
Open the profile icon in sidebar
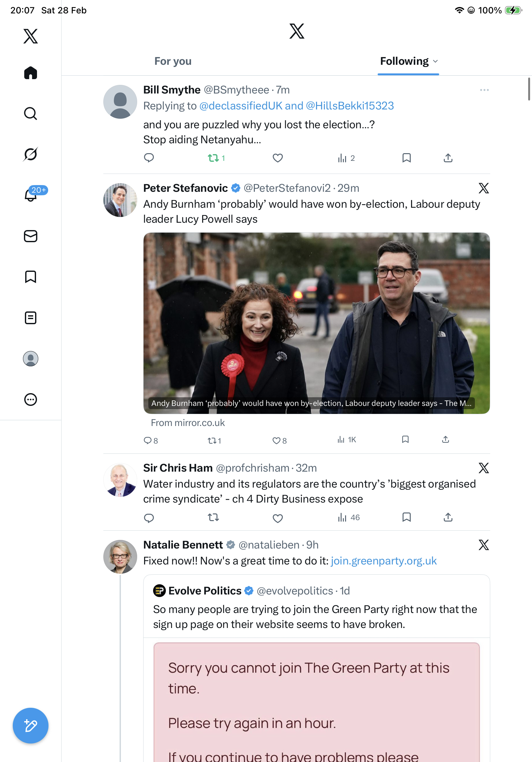pos(31,358)
